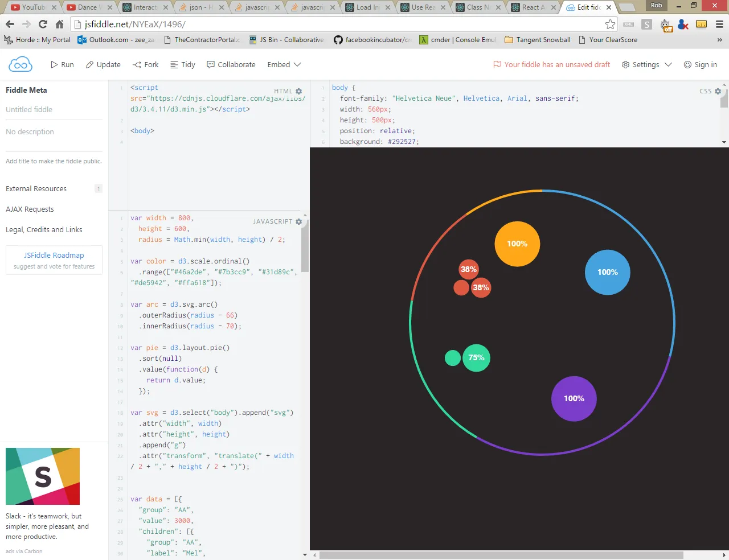
Task: Click the JSFiddle cloud logo
Action: coord(21,64)
